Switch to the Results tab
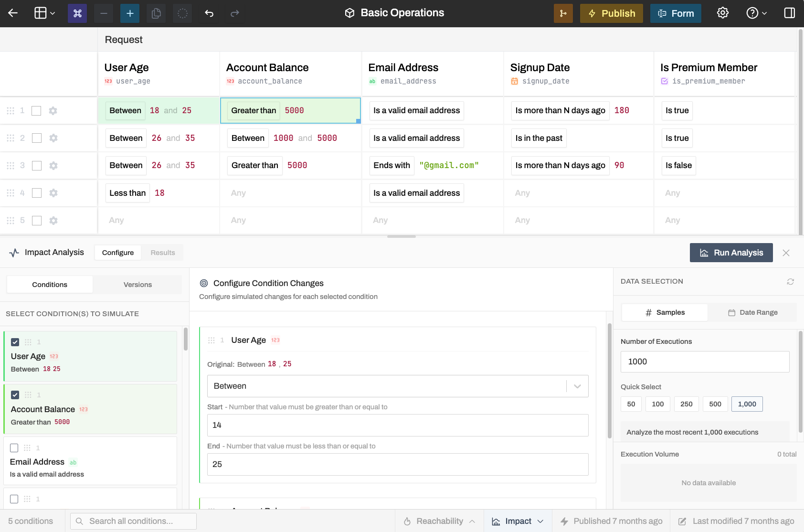The height and width of the screenshot is (532, 804). click(x=163, y=253)
